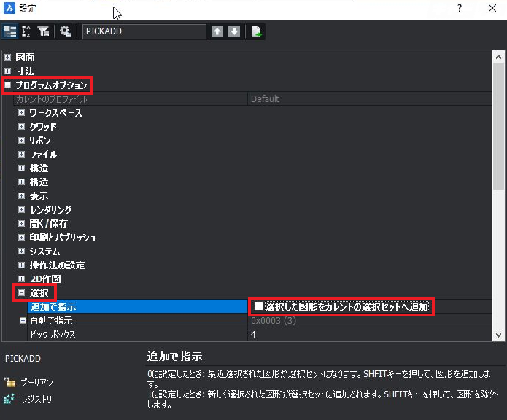Expand the クワッド node
Screen dimensions: 507x420
click(x=21, y=126)
